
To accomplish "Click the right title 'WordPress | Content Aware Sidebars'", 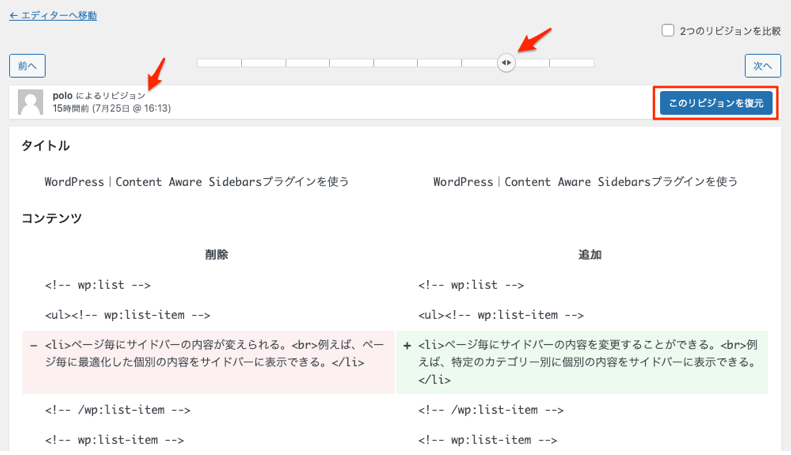I will [585, 182].
